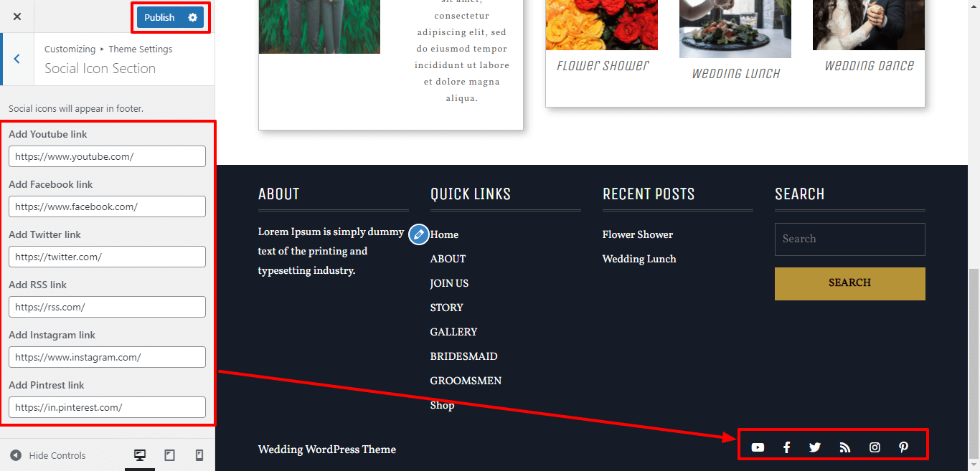Close the Customizer with X
980x471 pixels.
pos(17,16)
